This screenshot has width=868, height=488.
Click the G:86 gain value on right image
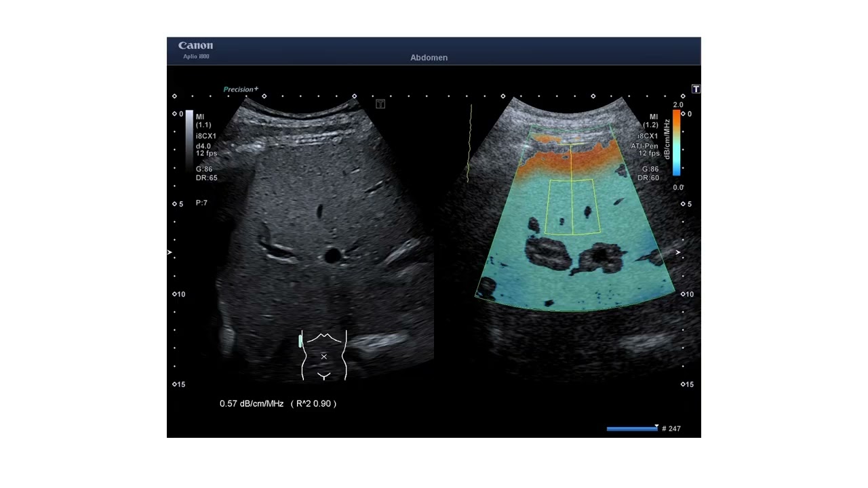[650, 169]
